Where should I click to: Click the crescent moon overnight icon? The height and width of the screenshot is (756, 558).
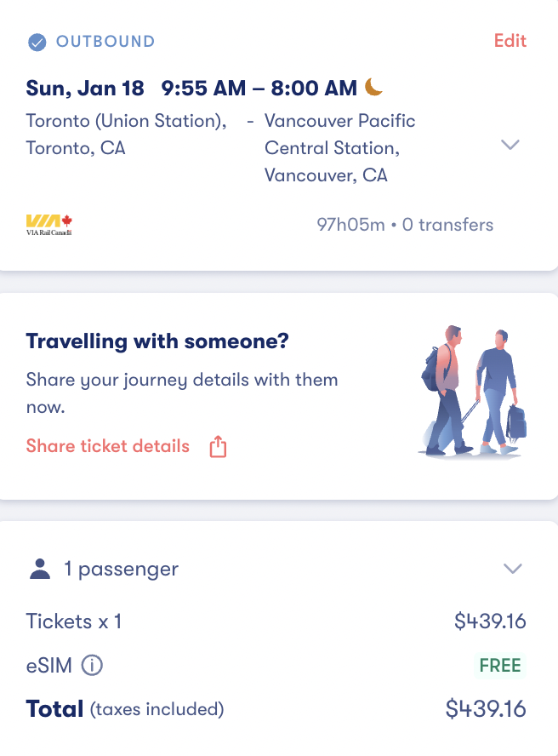click(373, 87)
